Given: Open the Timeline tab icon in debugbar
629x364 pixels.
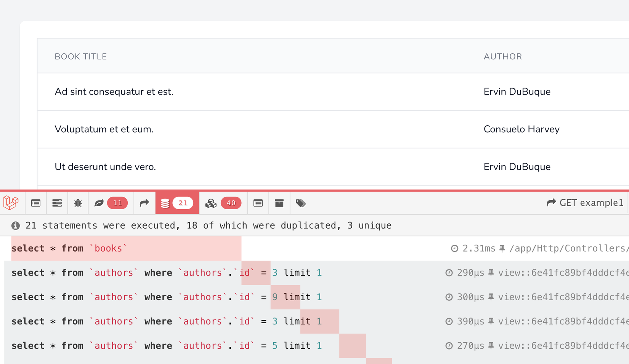Looking at the screenshot, I should 57,203.
